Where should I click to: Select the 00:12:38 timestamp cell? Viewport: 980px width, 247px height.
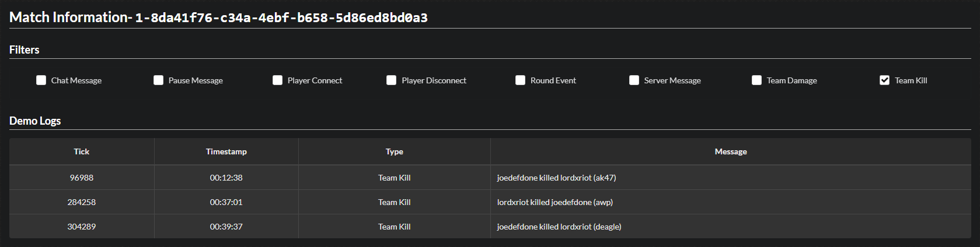pyautogui.click(x=226, y=178)
